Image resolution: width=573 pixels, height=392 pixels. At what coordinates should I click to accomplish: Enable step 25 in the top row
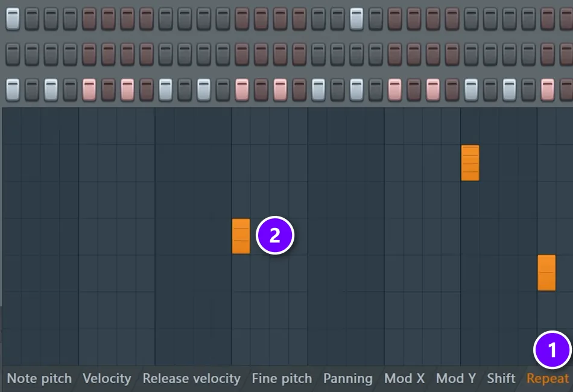(471, 19)
